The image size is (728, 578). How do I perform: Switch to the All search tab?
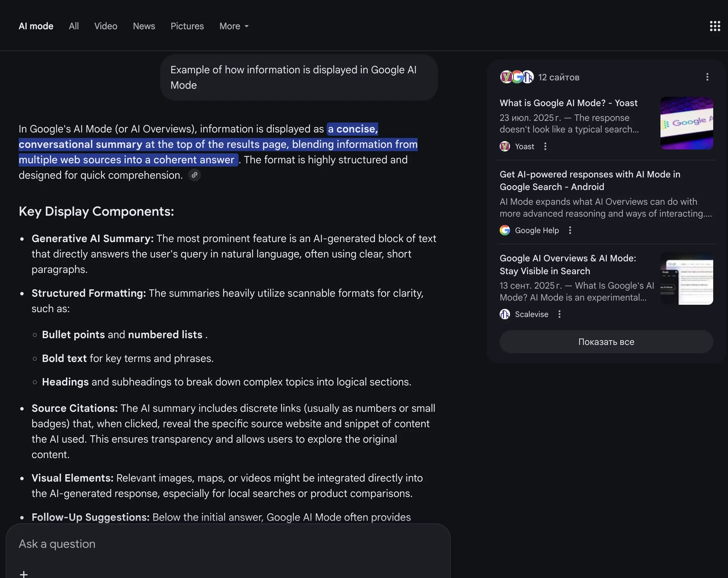tap(74, 26)
